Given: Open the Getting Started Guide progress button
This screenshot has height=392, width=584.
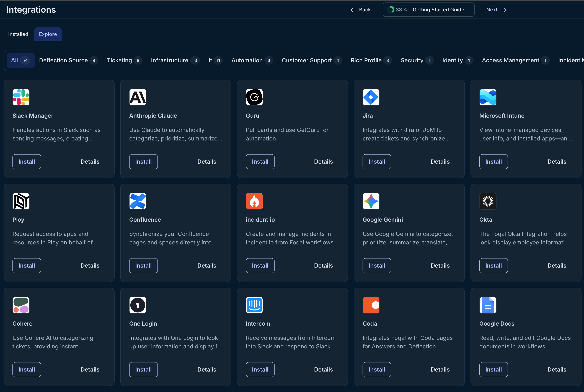Looking at the screenshot, I should (428, 10).
